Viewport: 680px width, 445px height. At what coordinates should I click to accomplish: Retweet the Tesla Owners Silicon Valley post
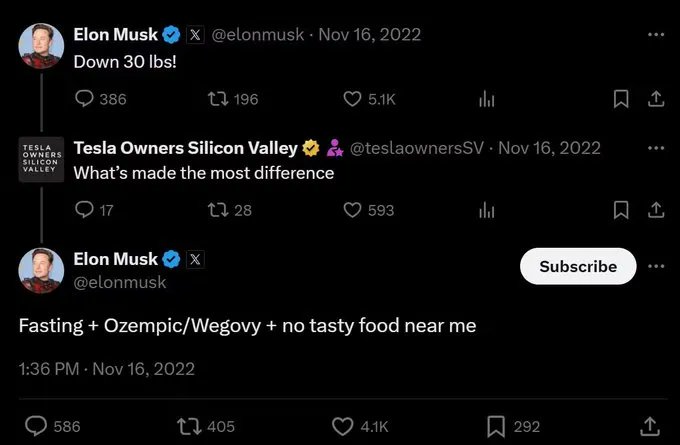pos(215,210)
